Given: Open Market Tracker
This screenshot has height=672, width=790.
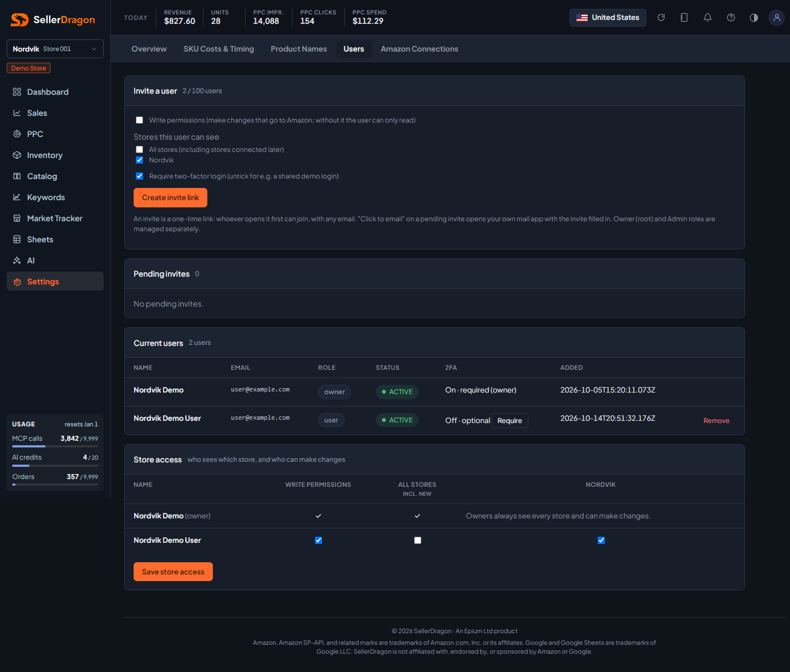Looking at the screenshot, I should (x=55, y=218).
